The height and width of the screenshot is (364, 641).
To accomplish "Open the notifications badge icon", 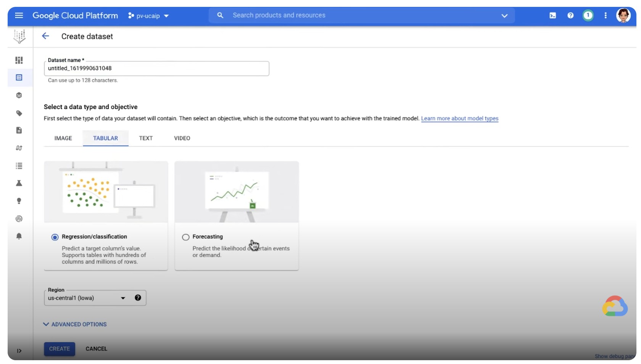I will pos(588,16).
